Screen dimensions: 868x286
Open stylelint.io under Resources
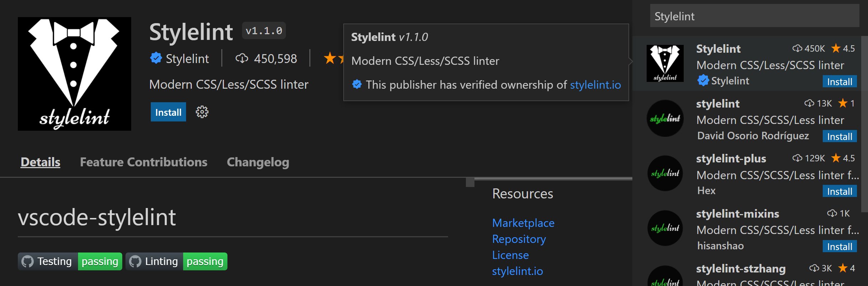tap(518, 271)
